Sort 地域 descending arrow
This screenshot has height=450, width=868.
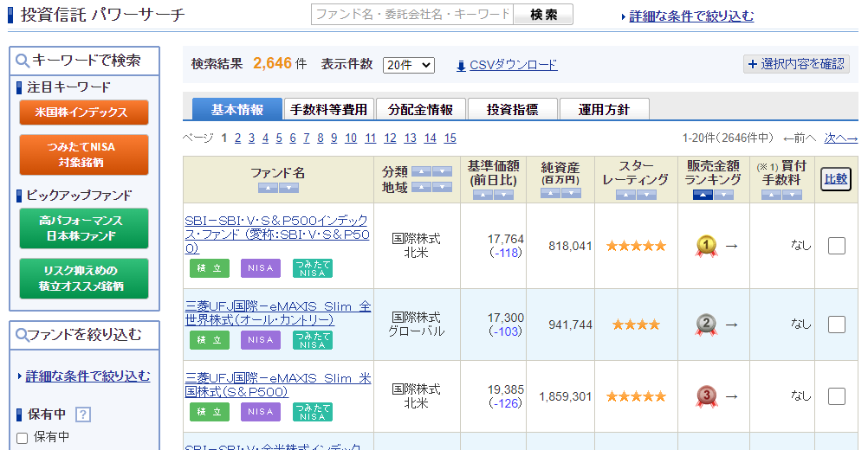click(x=443, y=187)
